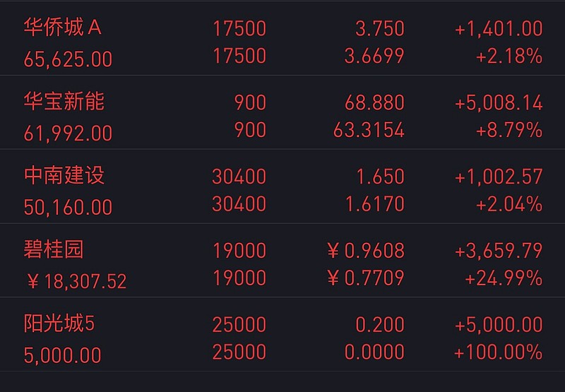Tap the 碧桂园 stock name

tap(54, 249)
